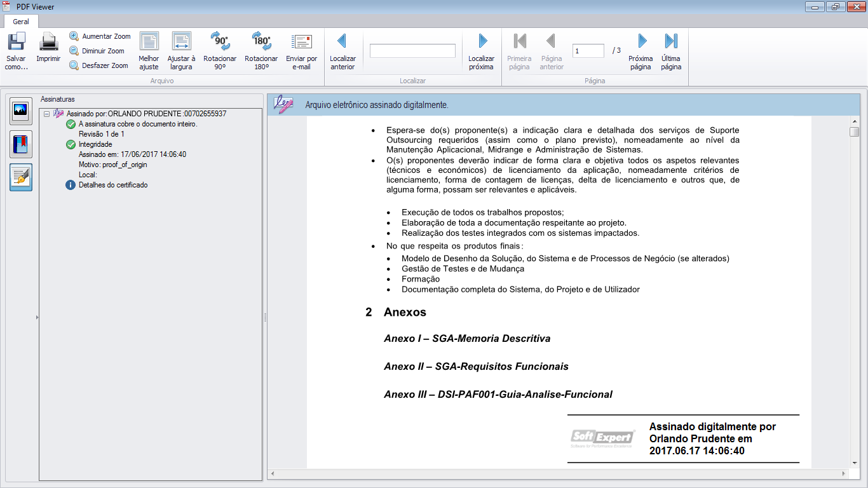Click Aumentar Zoom to zoom in
Screen dimensions: 868x488
(x=100, y=36)
